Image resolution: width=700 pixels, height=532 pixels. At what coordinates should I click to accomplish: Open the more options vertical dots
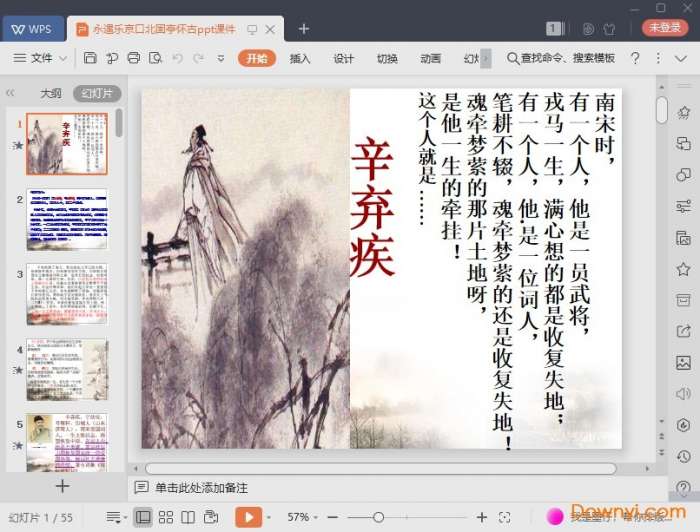pyautogui.click(x=658, y=58)
